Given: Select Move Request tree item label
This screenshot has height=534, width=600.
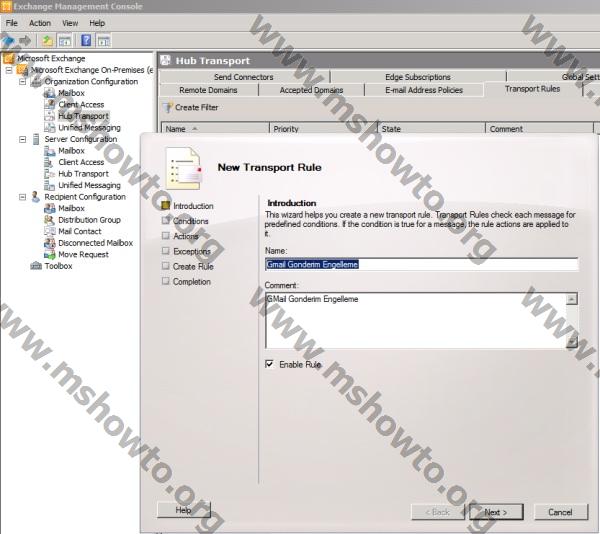Looking at the screenshot, I should tap(83, 254).
